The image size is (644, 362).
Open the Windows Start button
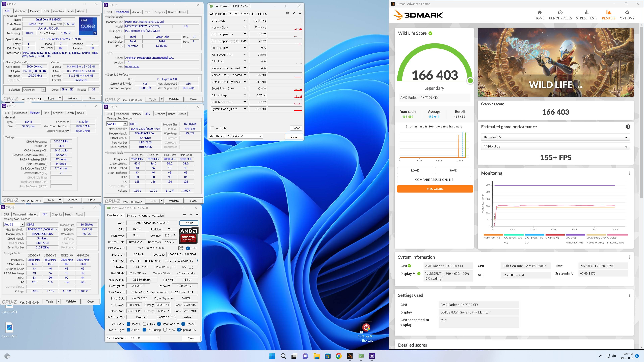point(272,356)
